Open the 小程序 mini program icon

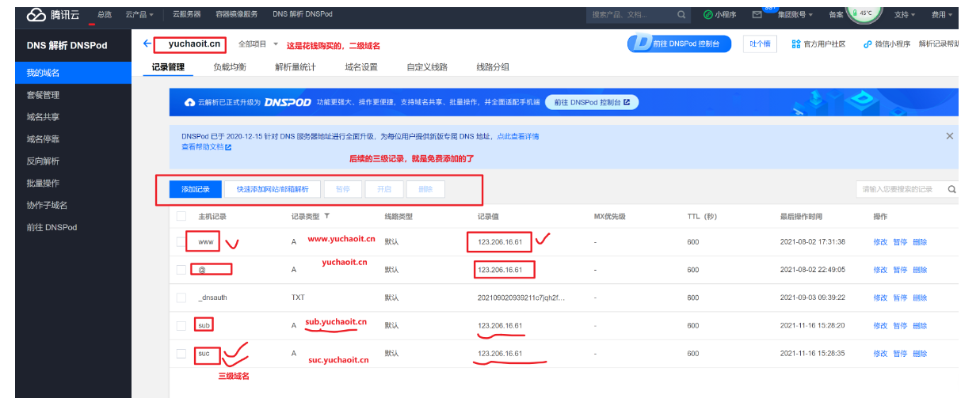pos(707,15)
